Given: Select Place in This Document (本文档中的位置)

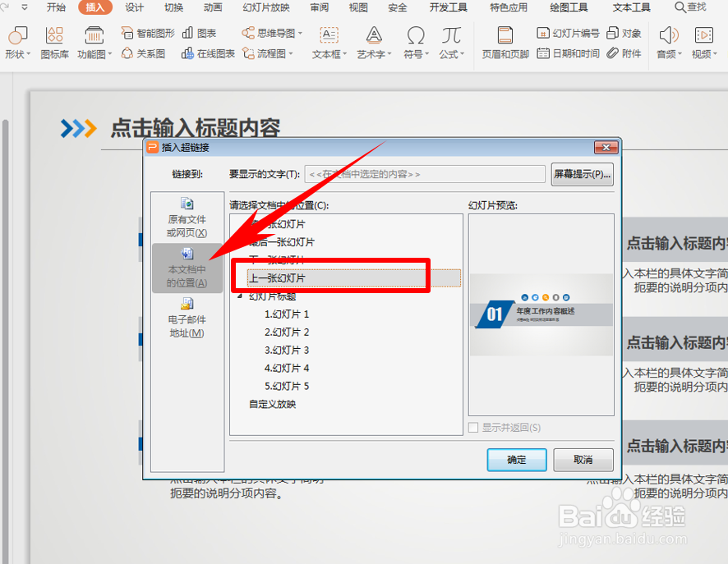Looking at the screenshot, I should coord(187,268).
